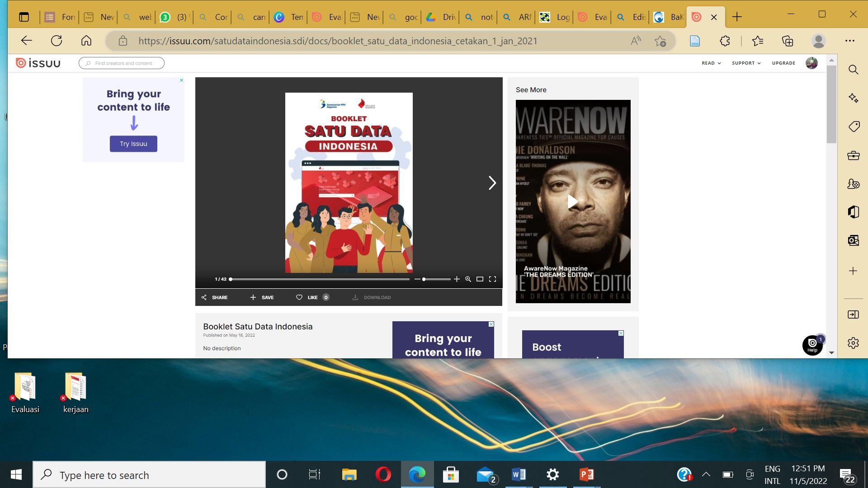The image size is (868, 488).
Task: Share the Booklet Satu Data Indonesia
Action: click(x=214, y=297)
